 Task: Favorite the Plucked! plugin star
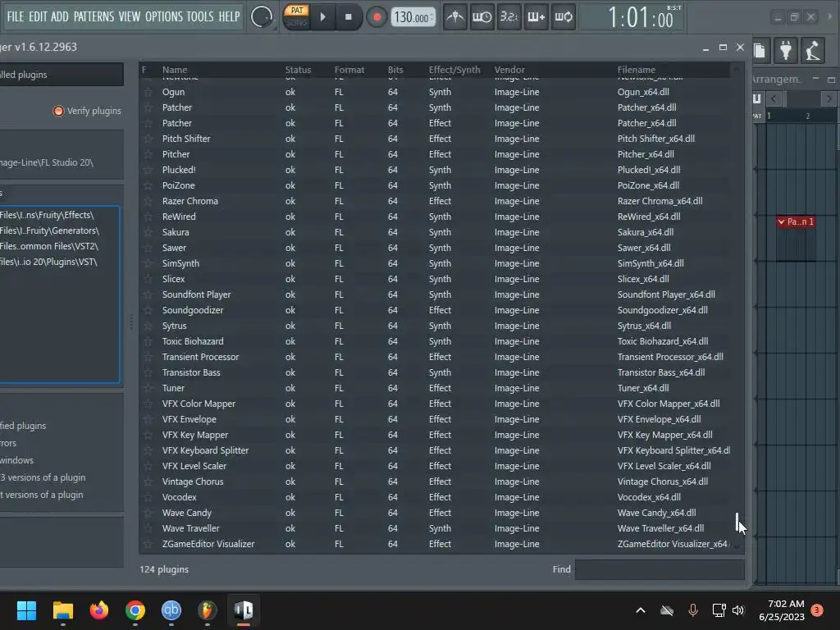(148, 170)
